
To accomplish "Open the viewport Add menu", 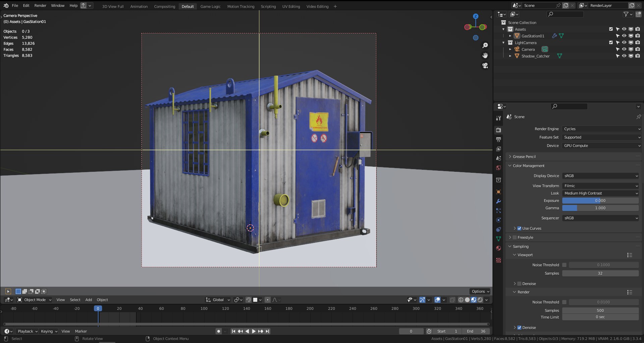I will point(89,300).
